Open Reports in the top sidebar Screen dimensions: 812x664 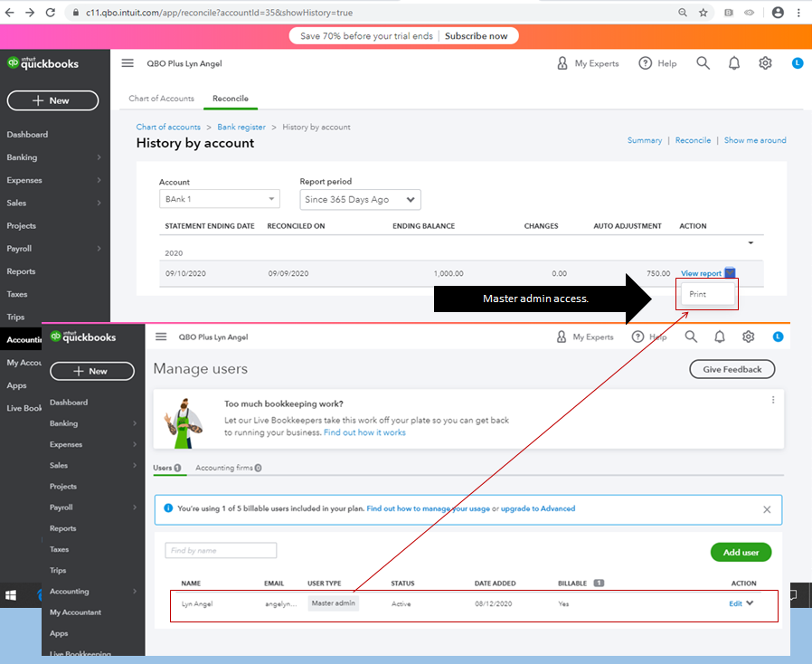click(21, 270)
